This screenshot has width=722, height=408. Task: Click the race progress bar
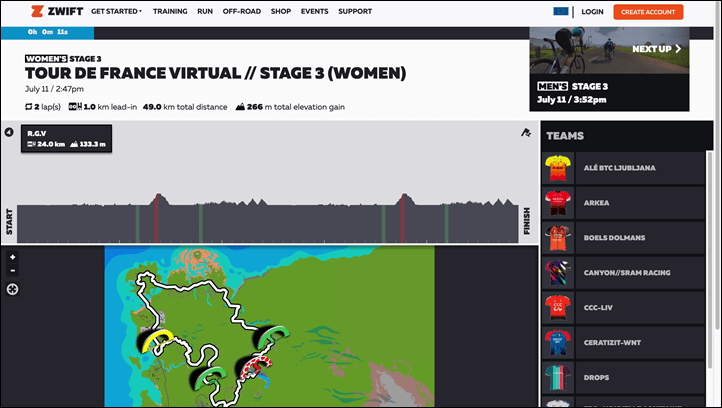(x=265, y=32)
